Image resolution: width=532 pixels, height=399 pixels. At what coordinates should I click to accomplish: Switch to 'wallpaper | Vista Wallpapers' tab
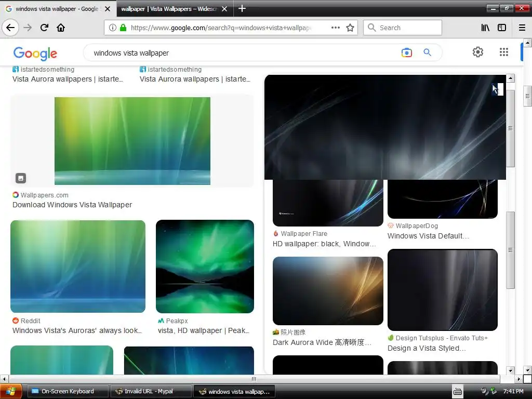point(169,9)
